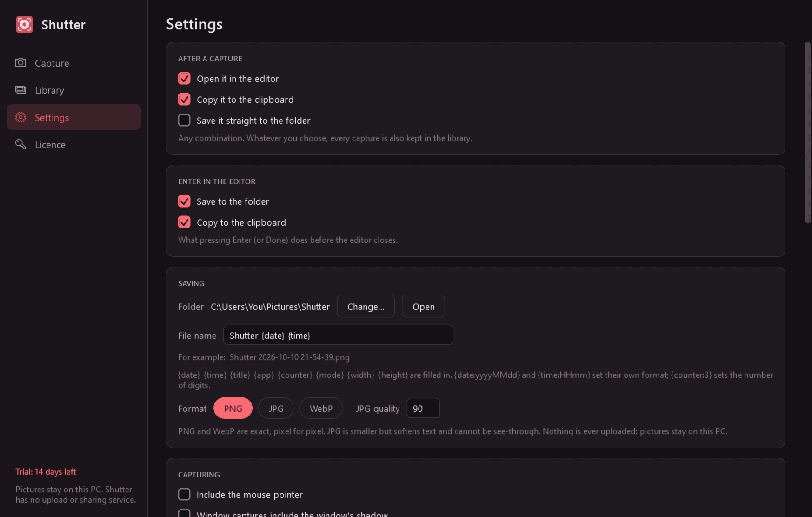The height and width of the screenshot is (517, 812).
Task: Select PNG format
Action: 233,408
